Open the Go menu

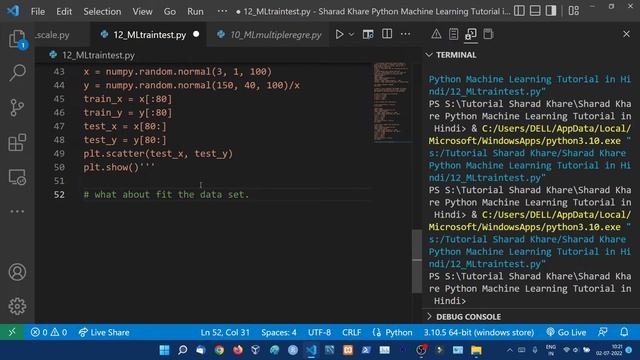tap(169, 11)
